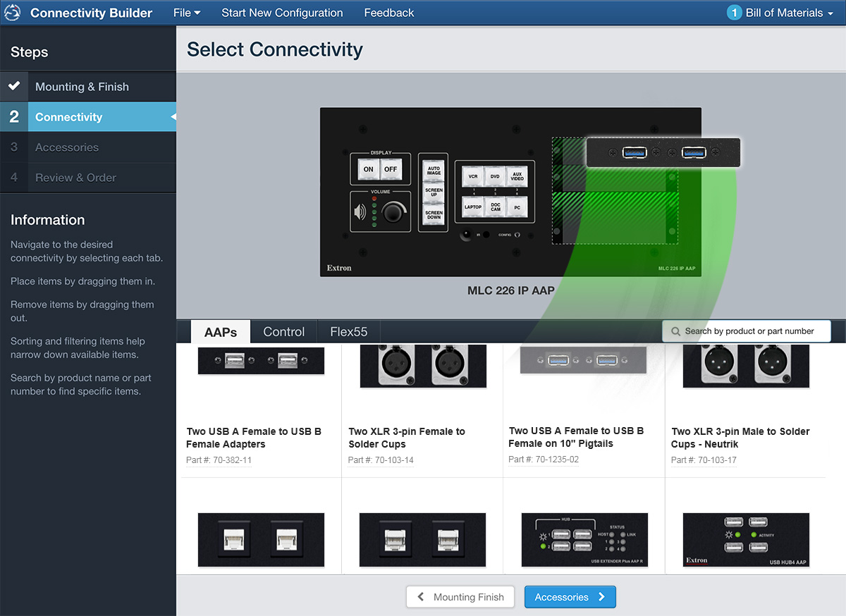Click the checkmark icon next to Mounting & Finish
846x616 pixels.
(13, 86)
